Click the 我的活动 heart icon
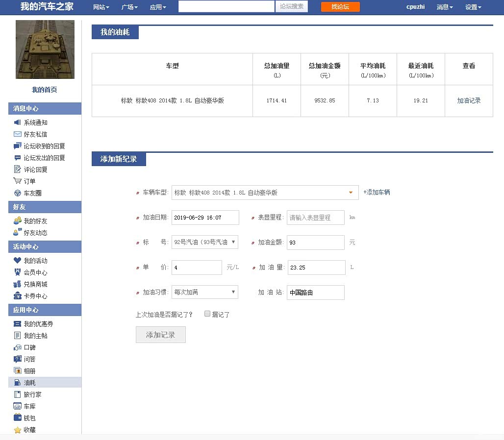Screen dimensions: 504x440 pos(17,261)
